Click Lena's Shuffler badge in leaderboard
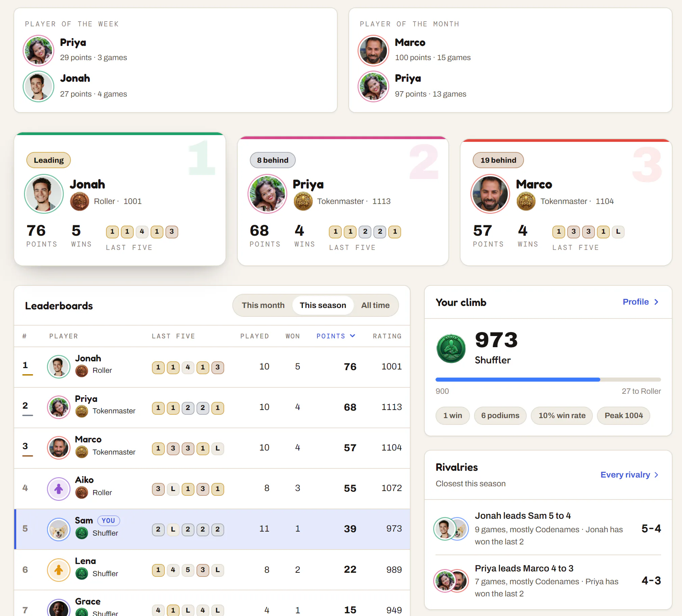Screen dimensions: 682x616 point(81,574)
